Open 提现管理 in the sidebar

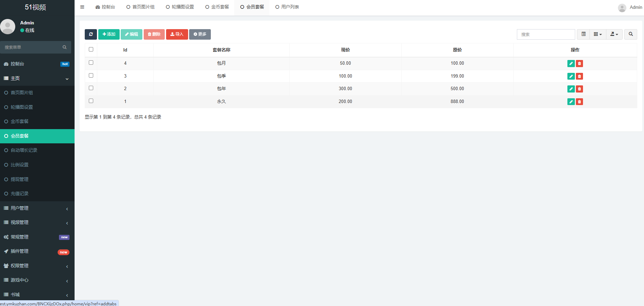click(20, 179)
